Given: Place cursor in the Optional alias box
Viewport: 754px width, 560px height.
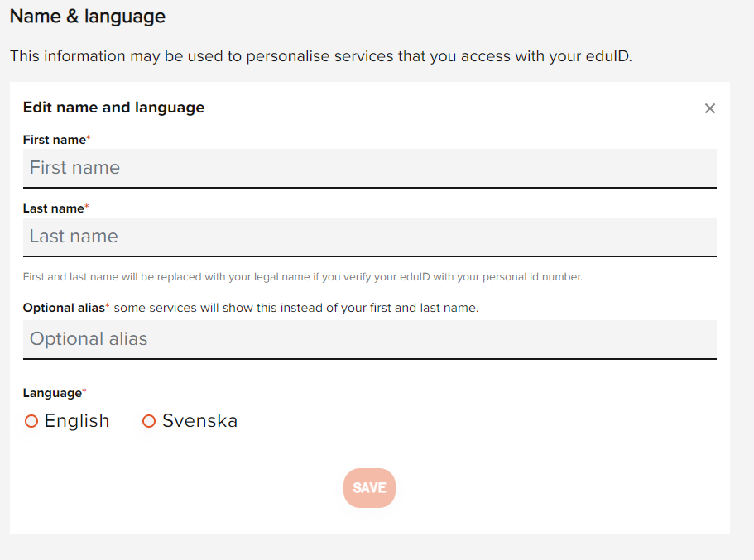Looking at the screenshot, I should click(369, 338).
